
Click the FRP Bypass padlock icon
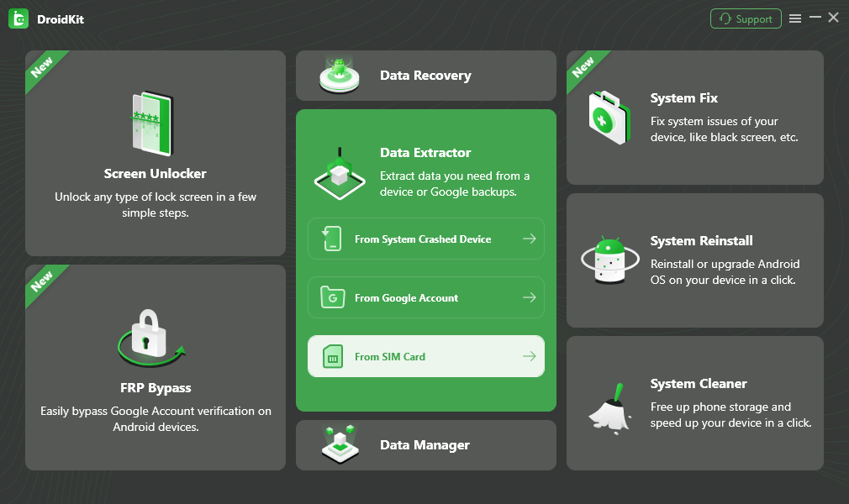151,339
